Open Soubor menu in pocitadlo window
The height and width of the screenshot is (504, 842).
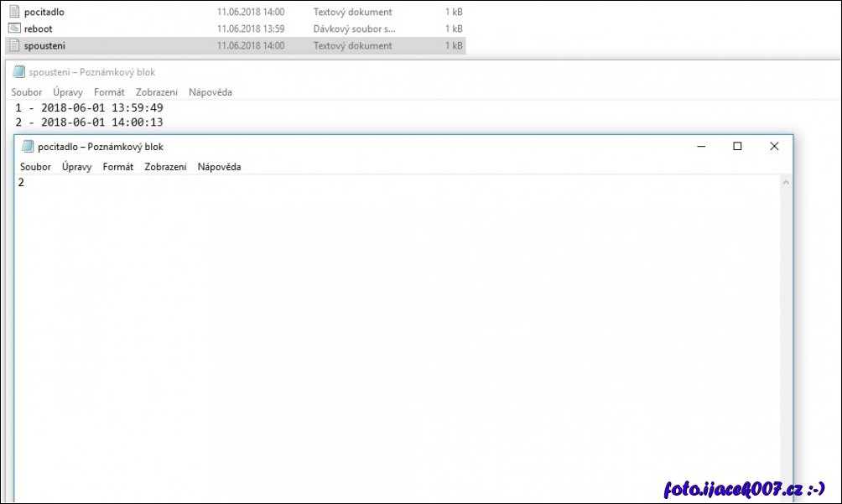(x=35, y=167)
